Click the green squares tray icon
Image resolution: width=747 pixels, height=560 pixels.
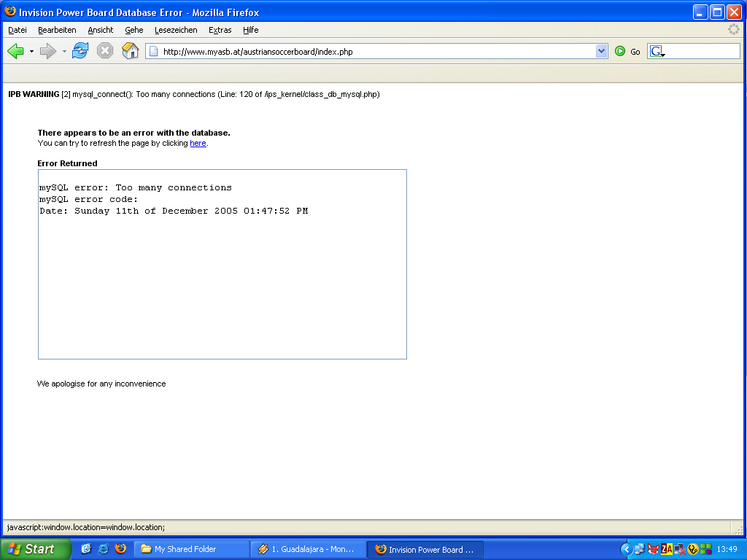coord(706,550)
